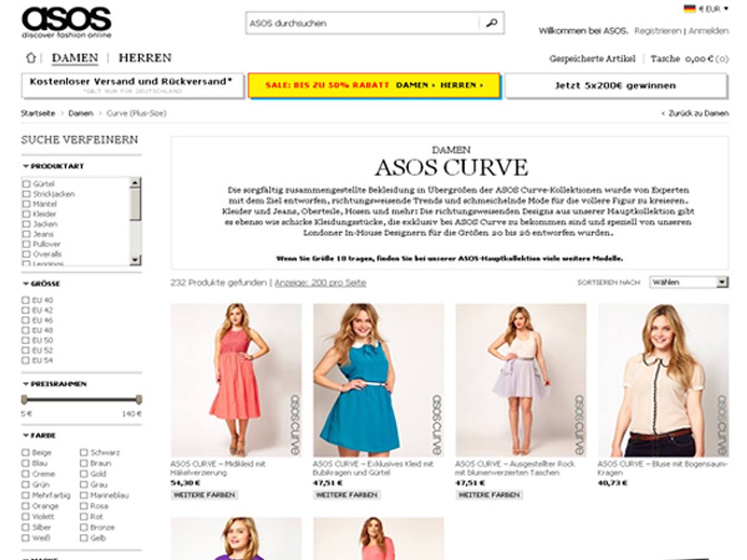Viewport: 747px width, 560px height.
Task: Click the Jetzt 5x200€ gewinnen banner
Action: (x=616, y=86)
